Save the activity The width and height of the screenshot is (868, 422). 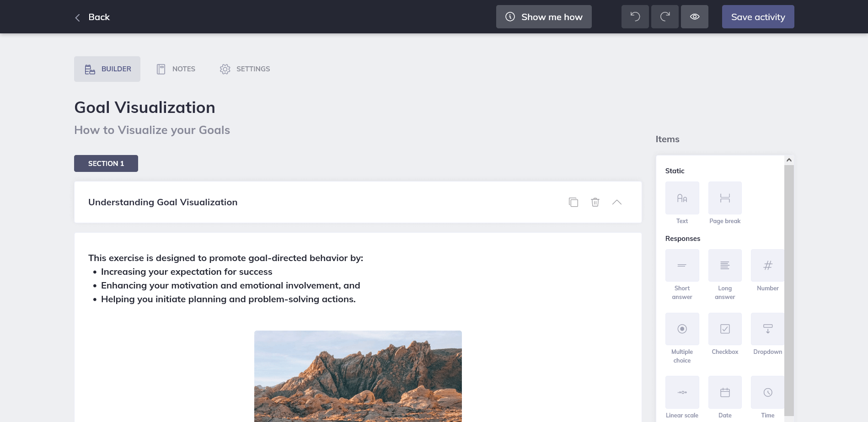758,16
